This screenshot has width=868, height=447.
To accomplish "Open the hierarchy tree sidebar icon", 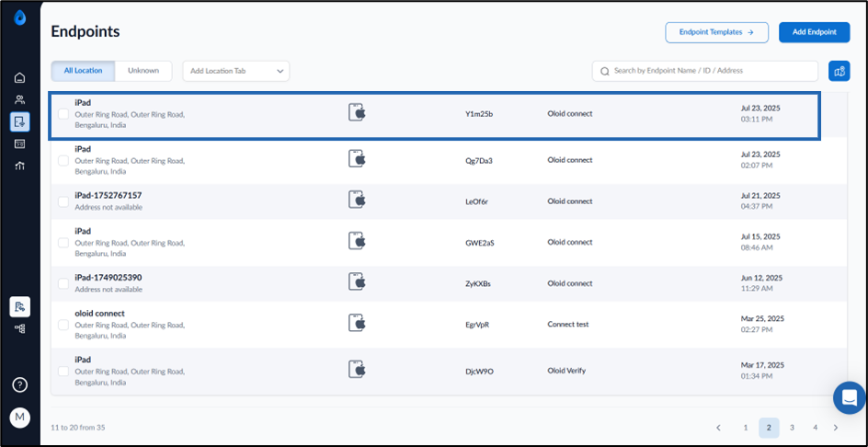I will click(x=20, y=328).
